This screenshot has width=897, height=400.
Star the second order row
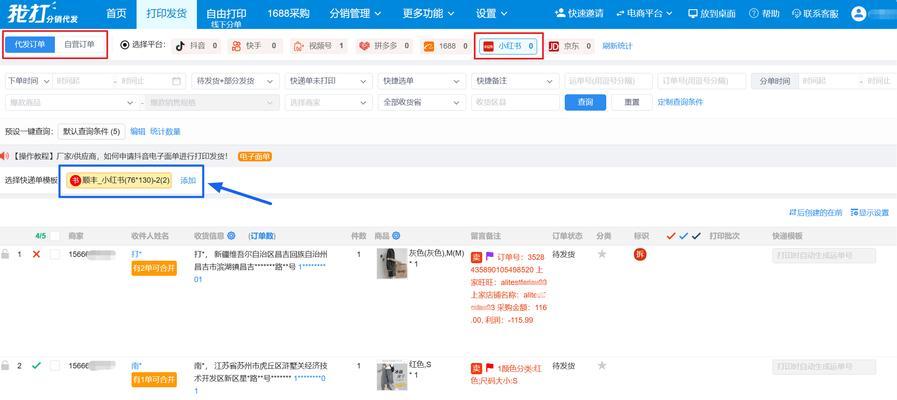tap(601, 365)
